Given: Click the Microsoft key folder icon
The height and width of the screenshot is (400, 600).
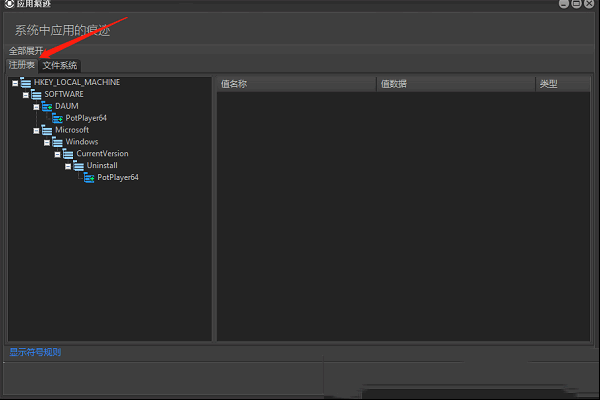Looking at the screenshot, I should tap(47, 130).
